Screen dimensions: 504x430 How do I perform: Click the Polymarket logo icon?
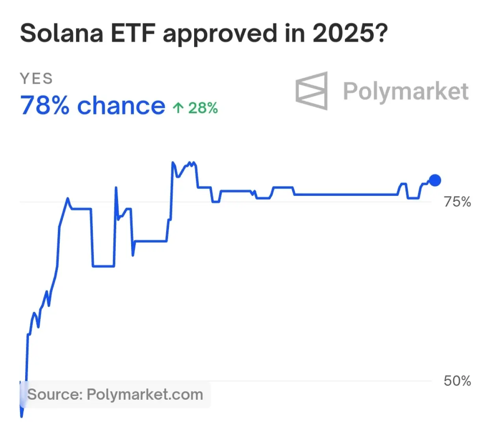coord(311,91)
